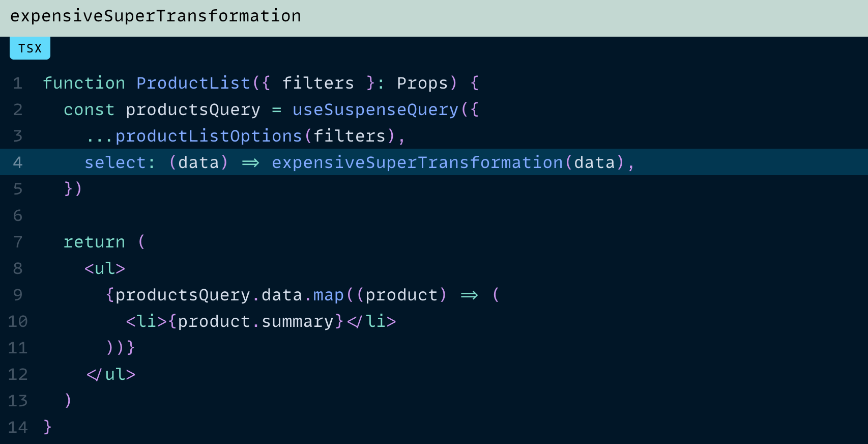Click the ProductList function name
This screenshot has height=444, width=868.
193,83
